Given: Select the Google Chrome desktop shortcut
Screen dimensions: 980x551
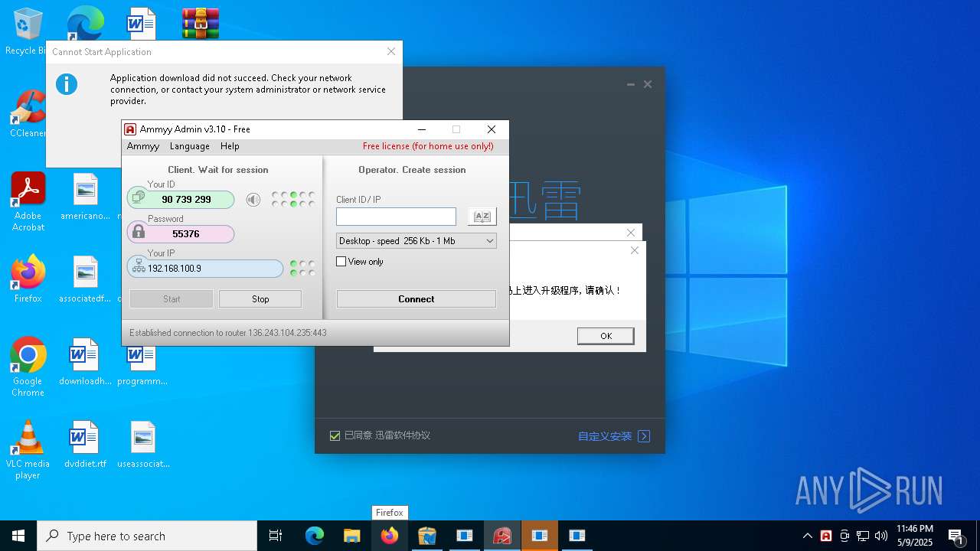Looking at the screenshot, I should 28,367.
